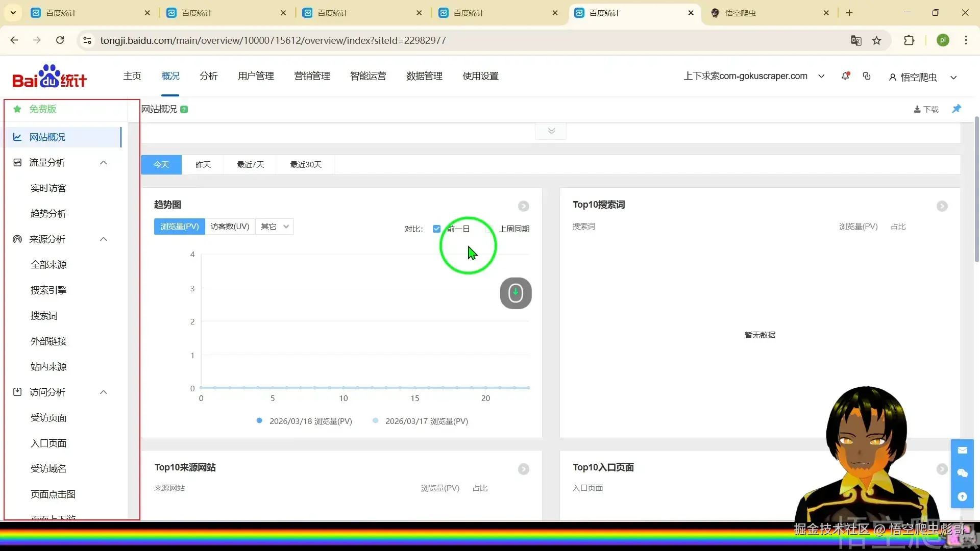Viewport: 980px width, 551px height.
Task: Click the page vertical scrollbar
Action: (x=976, y=189)
